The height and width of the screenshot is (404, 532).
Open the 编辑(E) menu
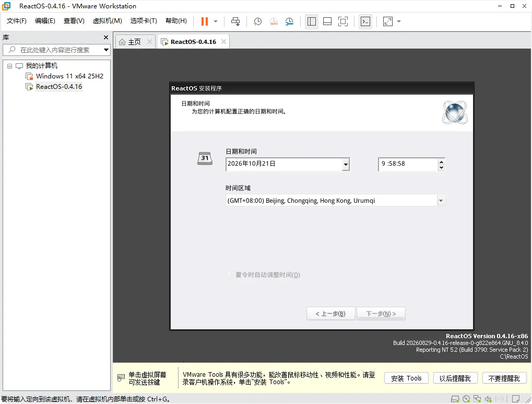tap(45, 21)
